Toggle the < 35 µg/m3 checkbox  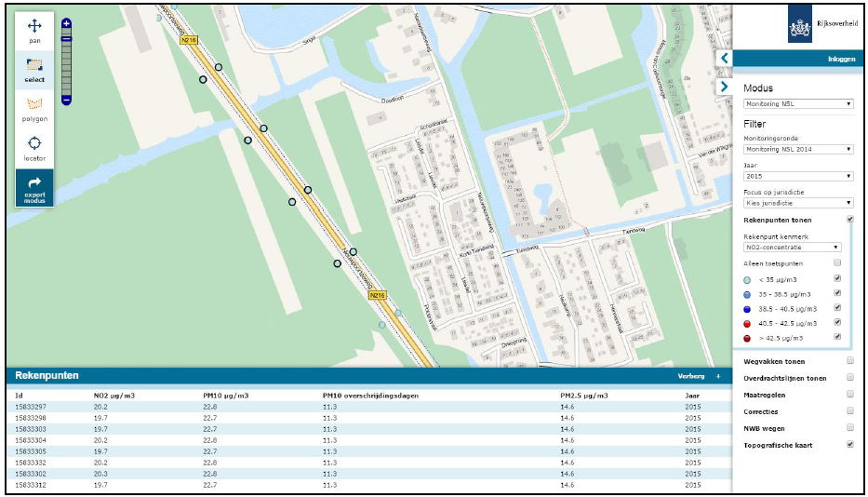(x=837, y=278)
